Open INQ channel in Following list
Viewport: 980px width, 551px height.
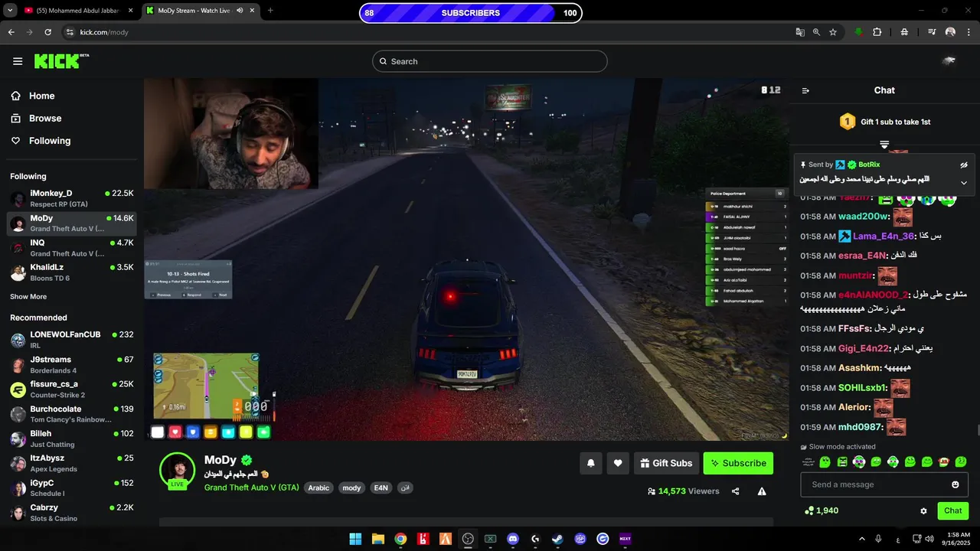(x=72, y=248)
